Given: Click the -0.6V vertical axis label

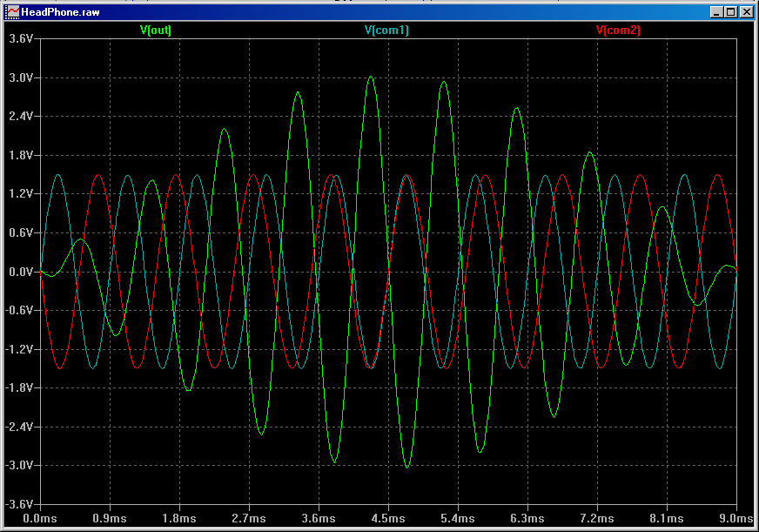Looking at the screenshot, I should 19,310.
